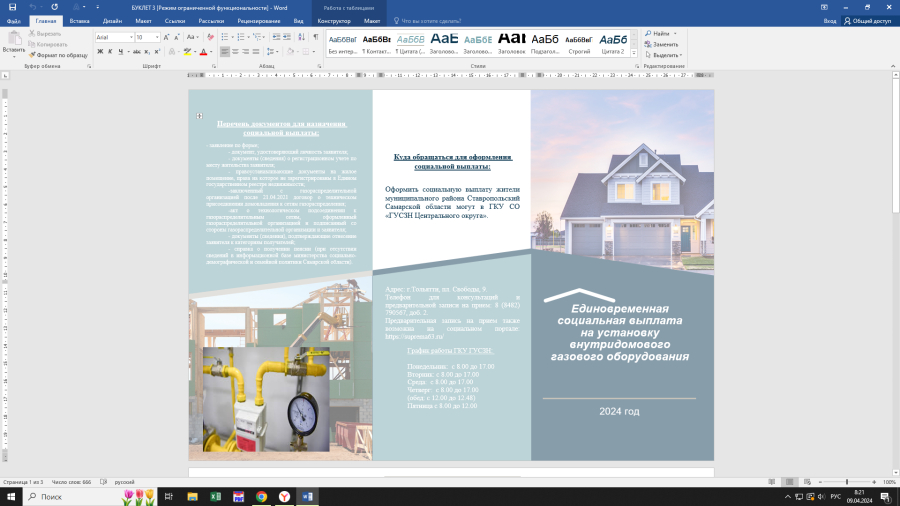Click the table move handle in the document
Image resolution: width=900 pixels, height=506 pixels.
199,116
